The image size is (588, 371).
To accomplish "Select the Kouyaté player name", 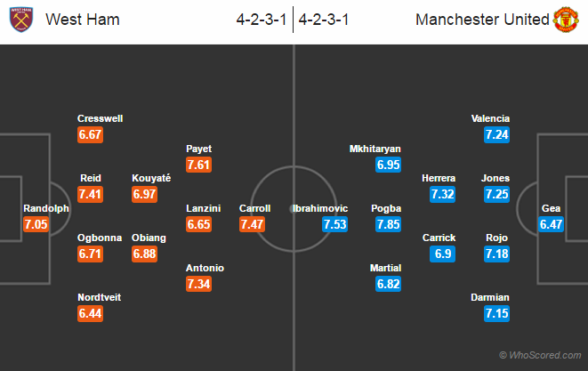I will [151, 178].
